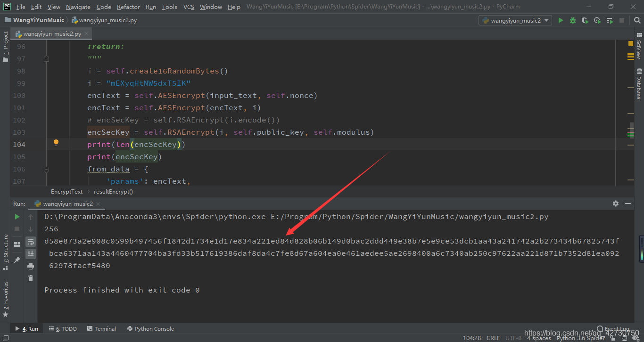Restore layout icon in the Run panel

point(17,244)
